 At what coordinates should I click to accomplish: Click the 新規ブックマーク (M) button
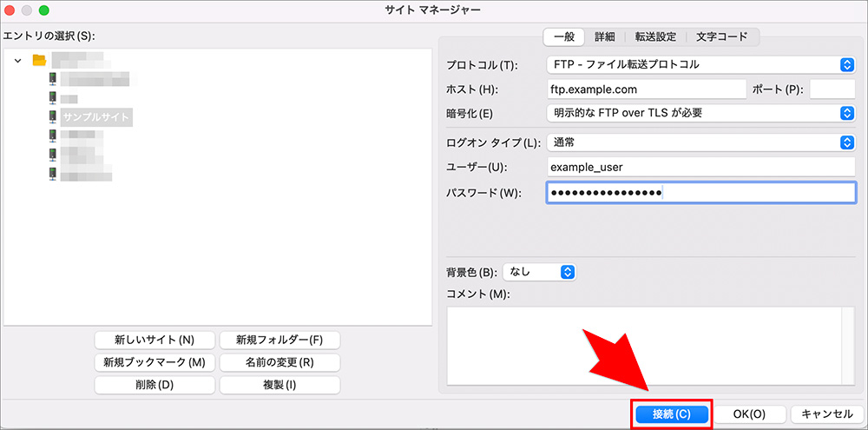155,362
